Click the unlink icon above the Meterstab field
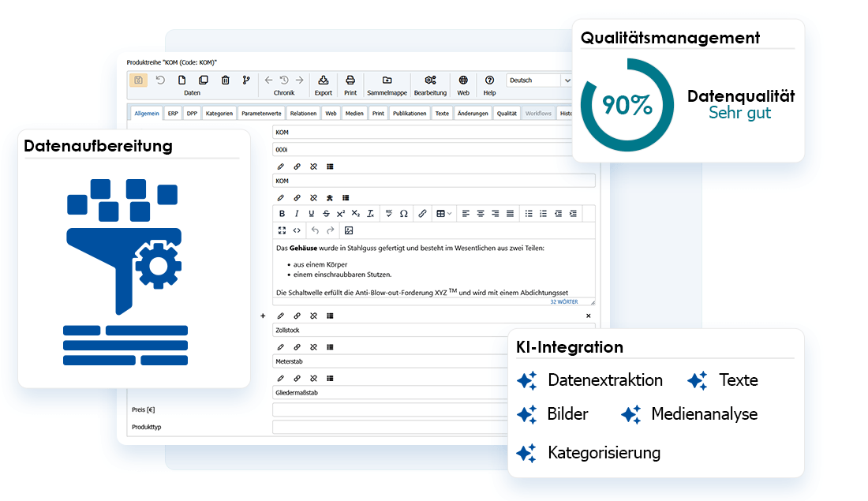Viewport: 868px width, 501px height. (x=313, y=347)
